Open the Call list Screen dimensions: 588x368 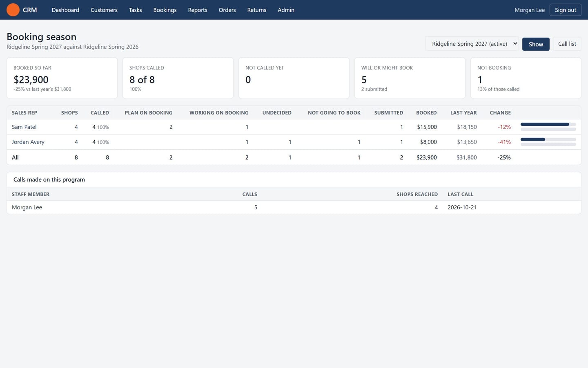coord(567,44)
